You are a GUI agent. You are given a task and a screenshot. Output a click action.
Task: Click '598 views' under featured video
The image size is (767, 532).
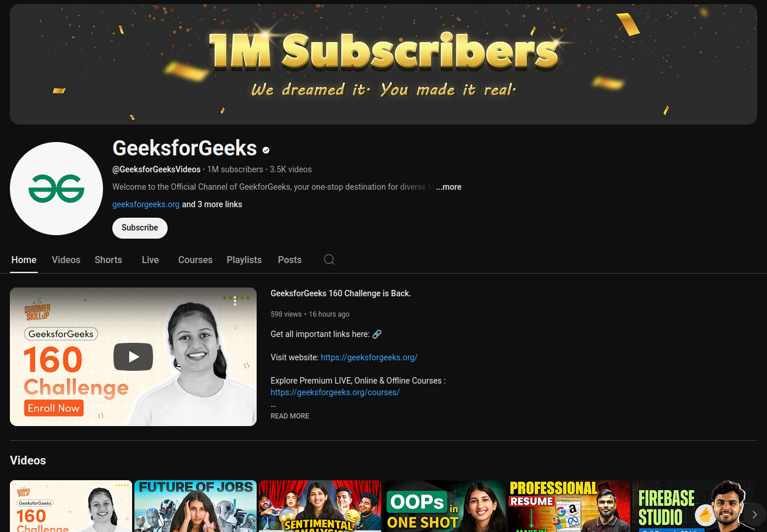coord(286,314)
